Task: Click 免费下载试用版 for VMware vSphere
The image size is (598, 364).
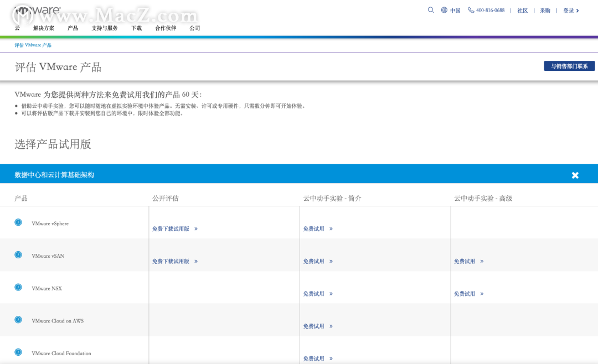Action: click(x=175, y=229)
